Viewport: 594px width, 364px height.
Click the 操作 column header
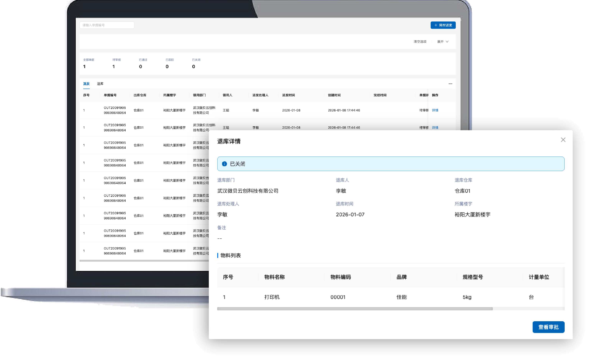(435, 95)
